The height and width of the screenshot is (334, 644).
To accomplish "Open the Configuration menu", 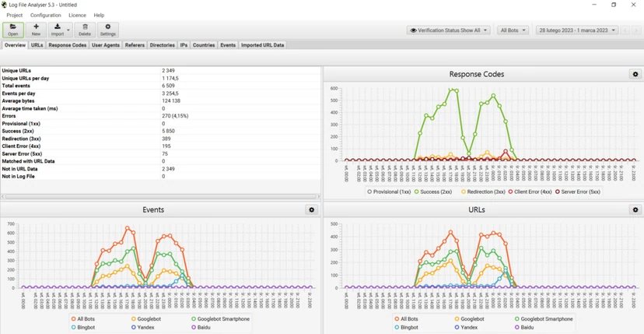I will pyautogui.click(x=46, y=16).
